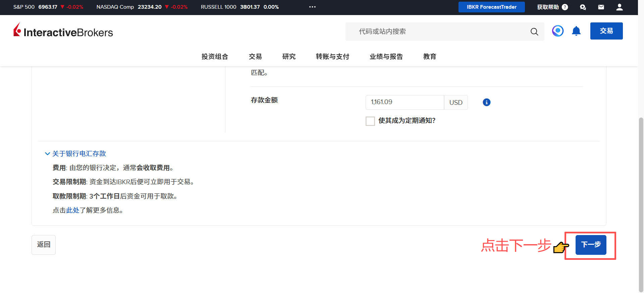
Task: Open the mail messages icon
Action: tap(601, 7)
